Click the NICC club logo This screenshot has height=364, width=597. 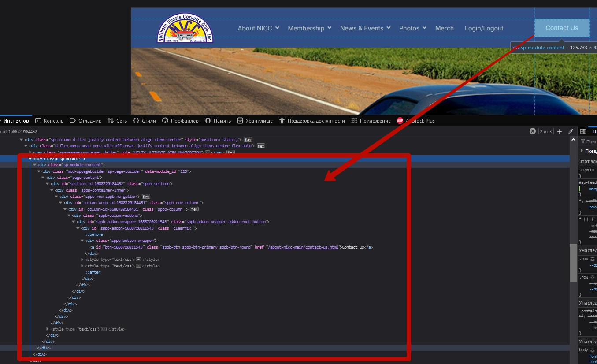click(185, 28)
